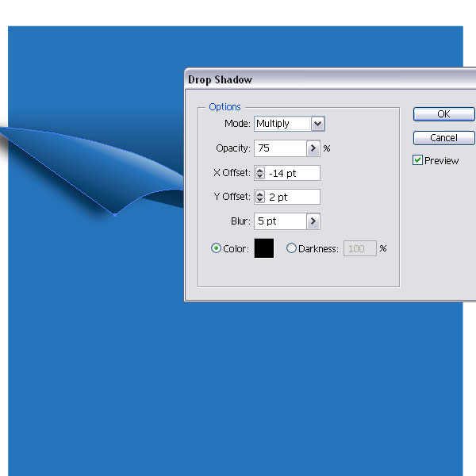
Task: Open the Mode dropdown arrow
Action: (318, 124)
